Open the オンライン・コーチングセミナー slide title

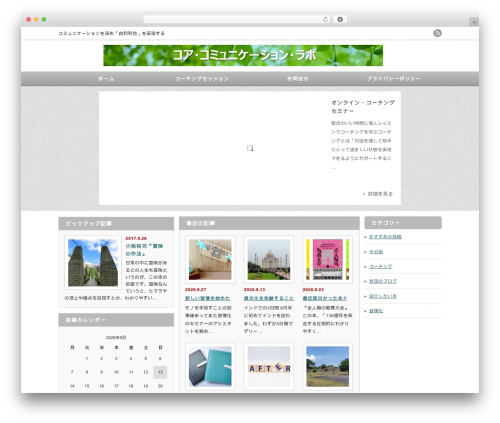coord(363,107)
